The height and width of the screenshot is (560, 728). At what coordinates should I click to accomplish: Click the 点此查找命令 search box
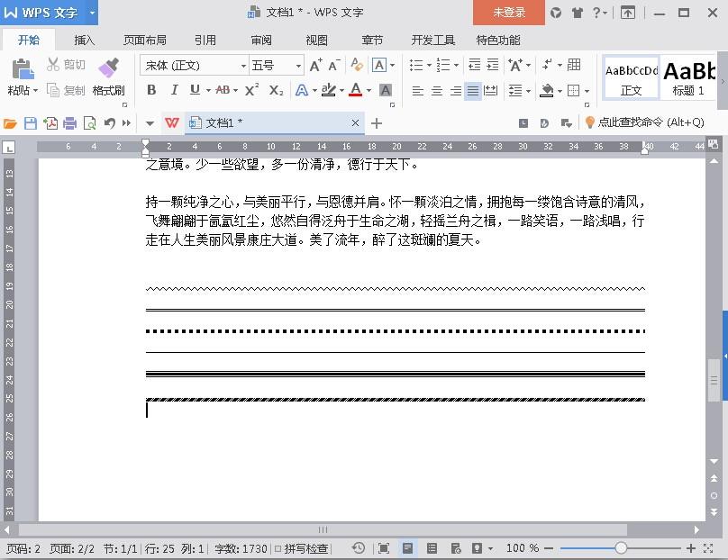click(x=645, y=122)
